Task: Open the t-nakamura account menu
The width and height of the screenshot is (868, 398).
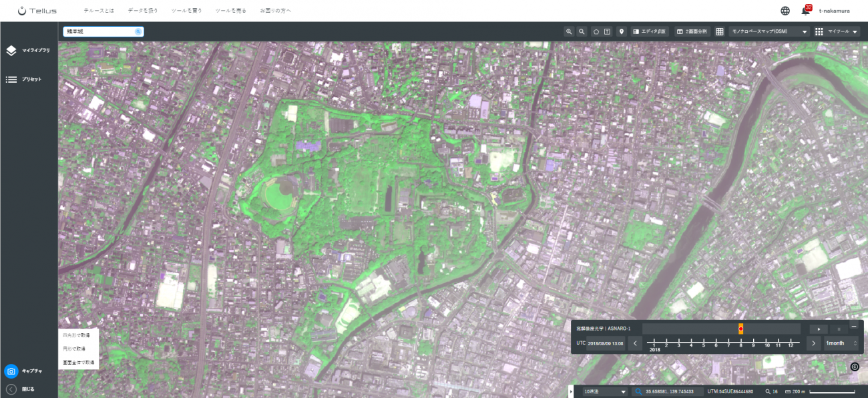Action: [834, 11]
